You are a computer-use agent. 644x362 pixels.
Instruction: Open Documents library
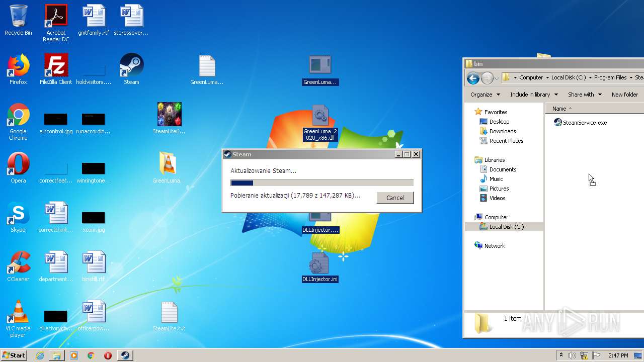pos(503,169)
